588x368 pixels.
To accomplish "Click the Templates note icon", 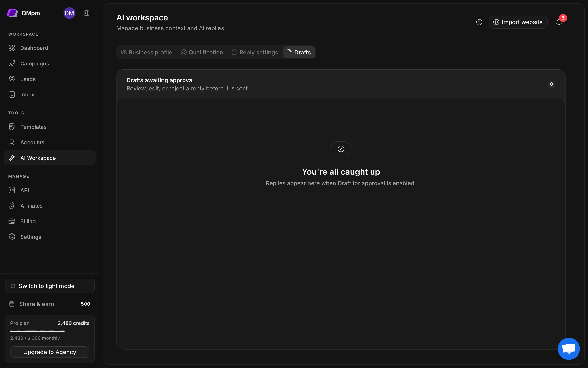I will pos(12,127).
